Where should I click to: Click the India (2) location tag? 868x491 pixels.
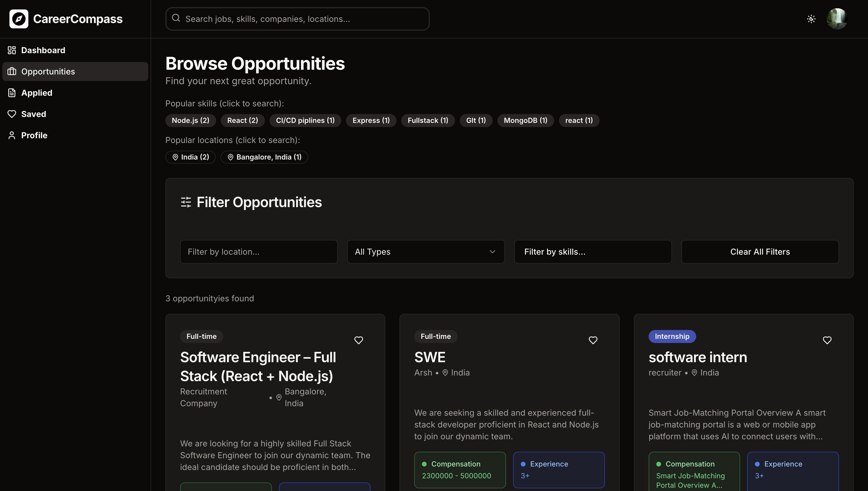190,157
